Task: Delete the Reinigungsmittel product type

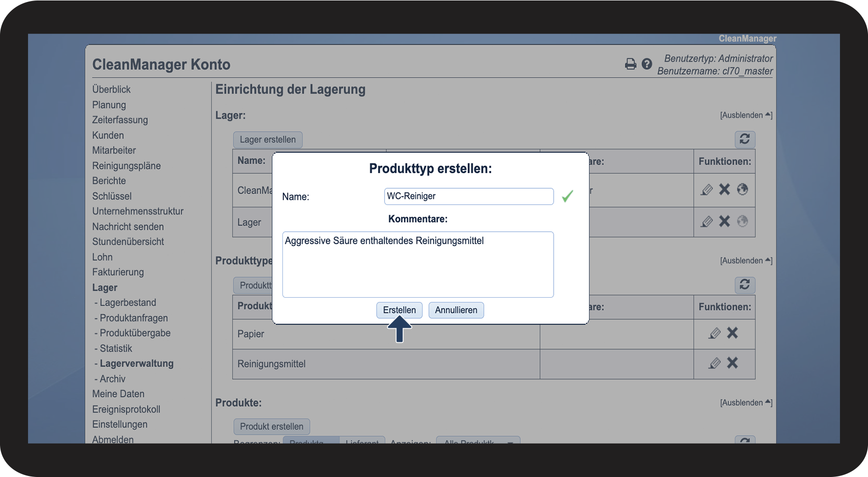Action: (732, 363)
